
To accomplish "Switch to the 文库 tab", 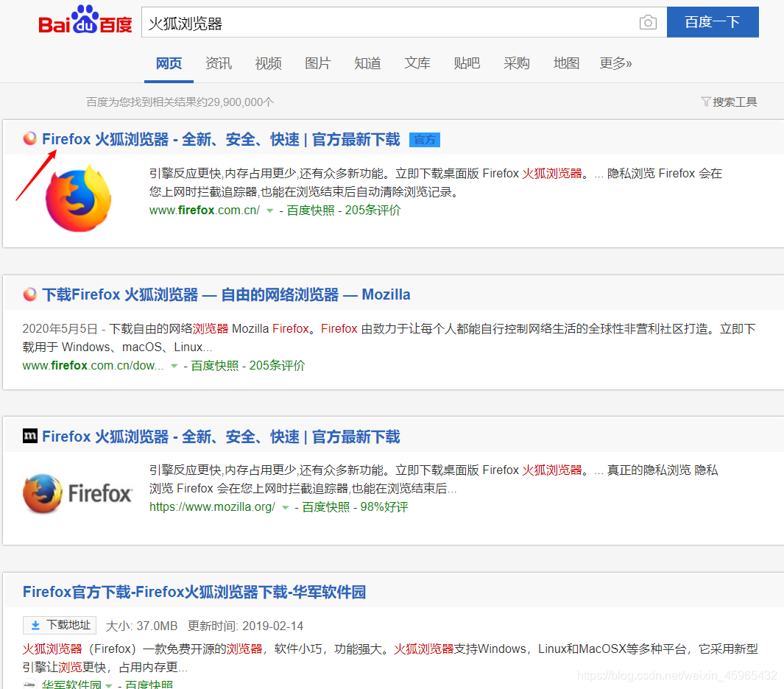I will 417,63.
